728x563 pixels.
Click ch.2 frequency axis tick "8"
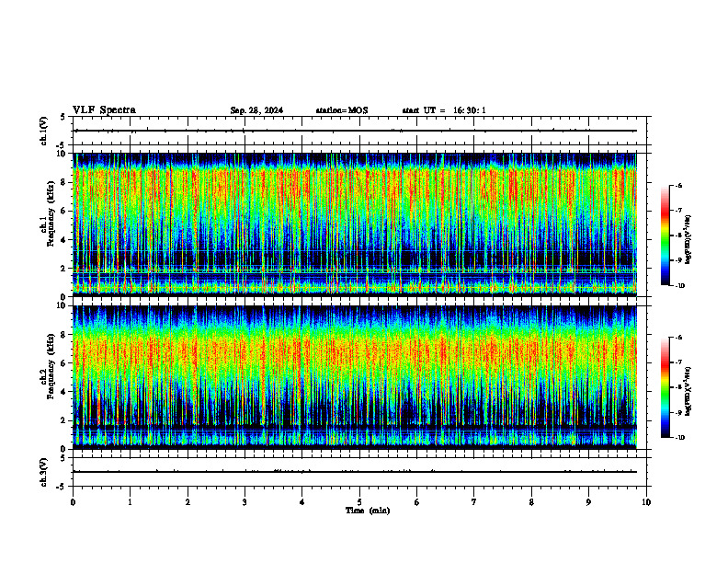click(64, 335)
